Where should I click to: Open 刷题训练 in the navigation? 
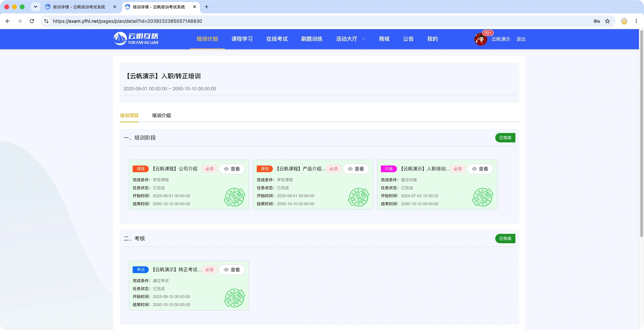[x=312, y=39]
